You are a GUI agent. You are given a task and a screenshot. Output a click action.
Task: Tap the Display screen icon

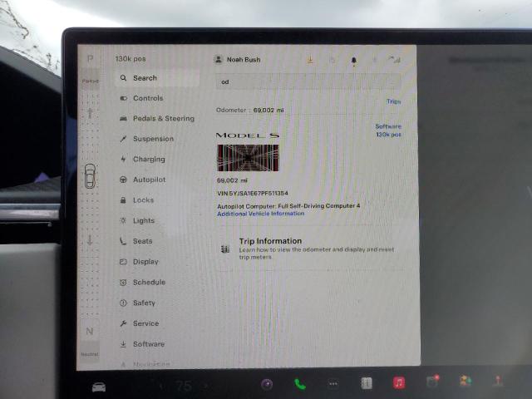click(123, 262)
